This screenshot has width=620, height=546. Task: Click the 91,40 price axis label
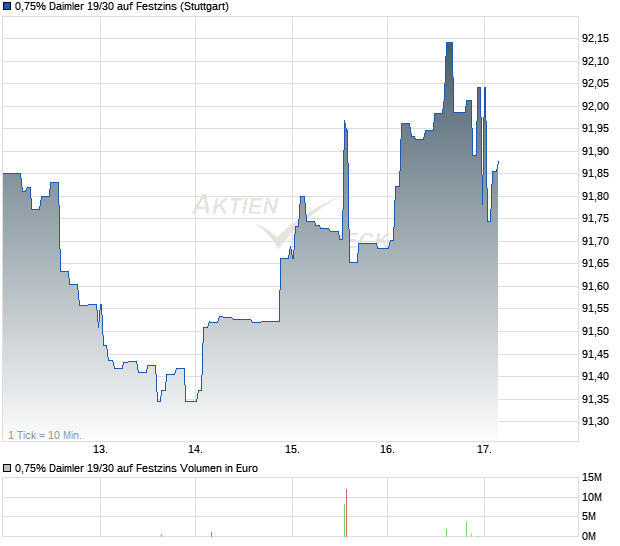tap(595, 376)
